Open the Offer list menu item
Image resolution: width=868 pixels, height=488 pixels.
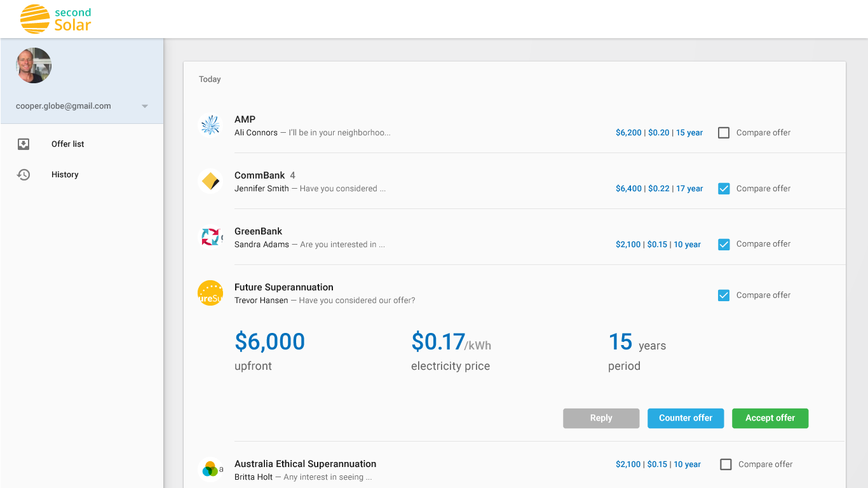[x=68, y=144]
